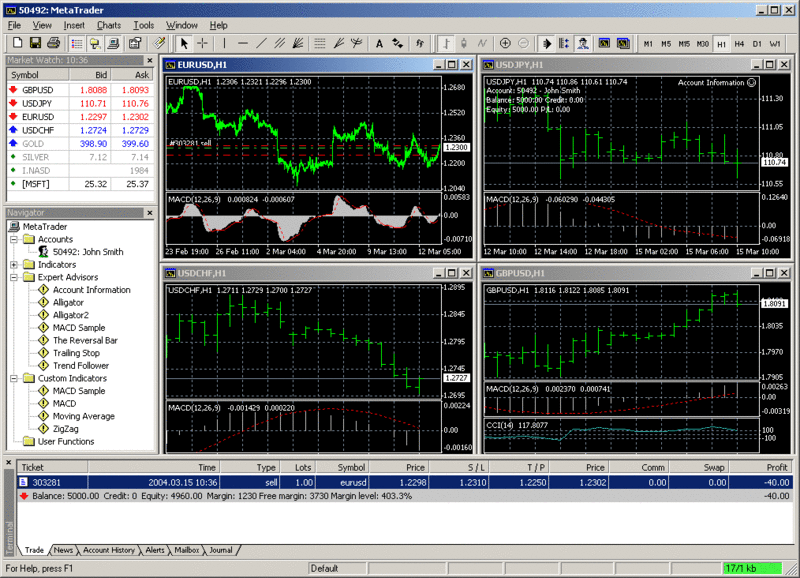Select the text label A tool
The width and height of the screenshot is (800, 578).
379,43
